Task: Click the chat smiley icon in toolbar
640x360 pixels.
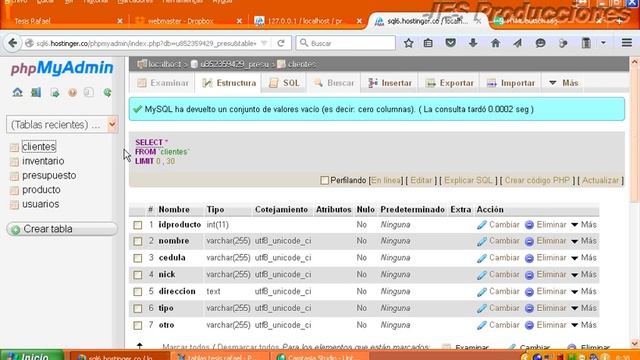Action: [540, 43]
